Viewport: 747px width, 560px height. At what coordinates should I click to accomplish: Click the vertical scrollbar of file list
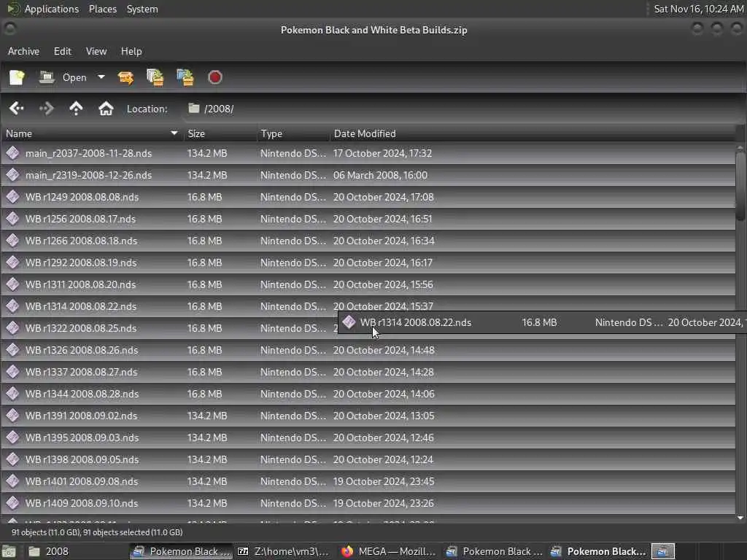click(740, 186)
